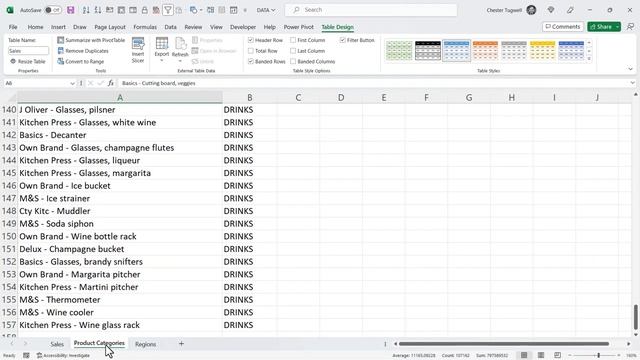Click the Page Layout view status bar icon
The height and width of the screenshot is (360, 640).
pos(541,355)
